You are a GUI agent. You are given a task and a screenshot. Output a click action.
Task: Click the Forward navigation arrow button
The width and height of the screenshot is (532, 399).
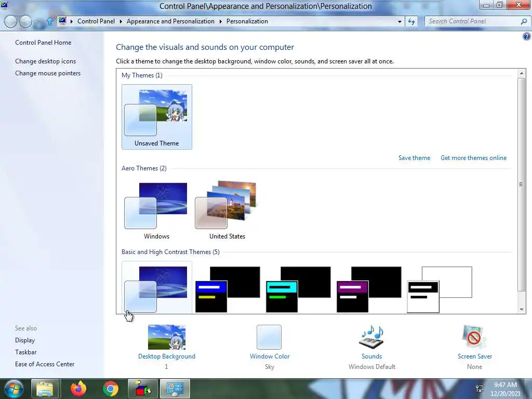point(25,21)
